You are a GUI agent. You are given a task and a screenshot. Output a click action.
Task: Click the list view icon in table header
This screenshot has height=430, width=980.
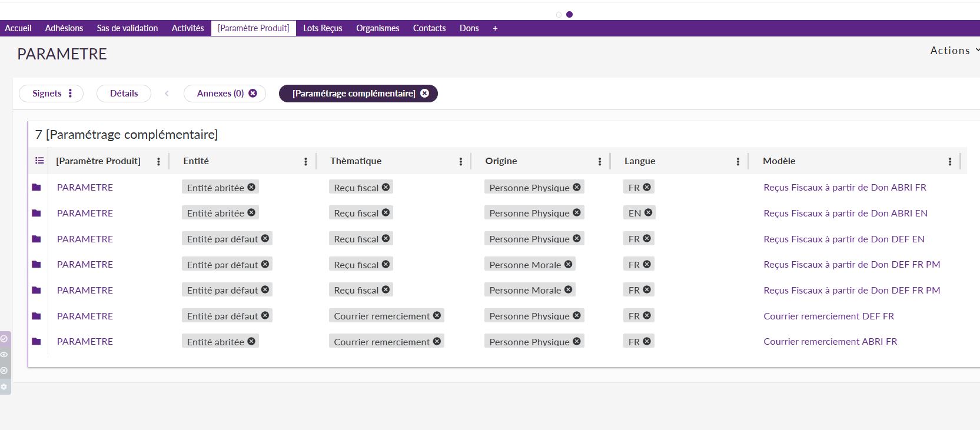39,161
